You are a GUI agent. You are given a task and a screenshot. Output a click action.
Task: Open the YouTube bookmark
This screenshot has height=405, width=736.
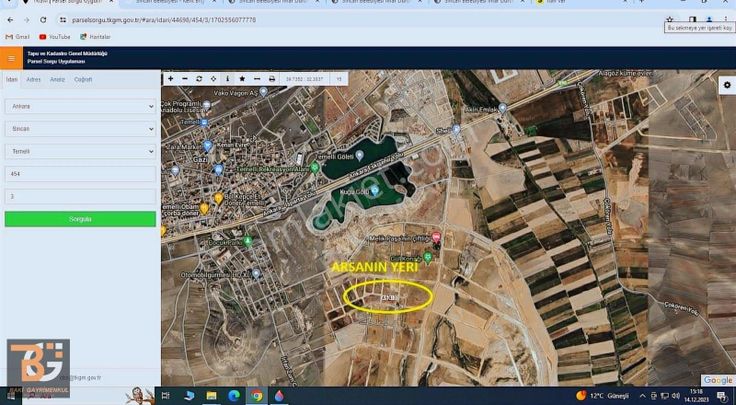pyautogui.click(x=55, y=37)
